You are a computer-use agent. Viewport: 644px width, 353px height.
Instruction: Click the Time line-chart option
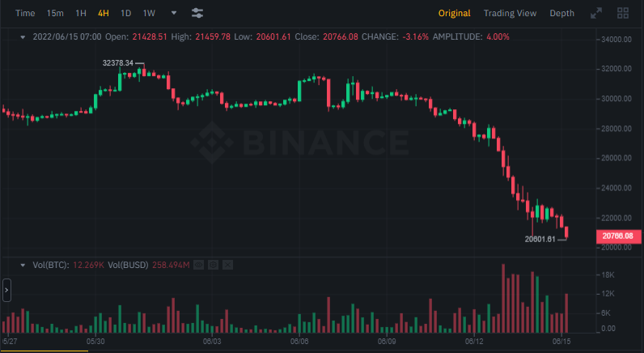tap(25, 14)
